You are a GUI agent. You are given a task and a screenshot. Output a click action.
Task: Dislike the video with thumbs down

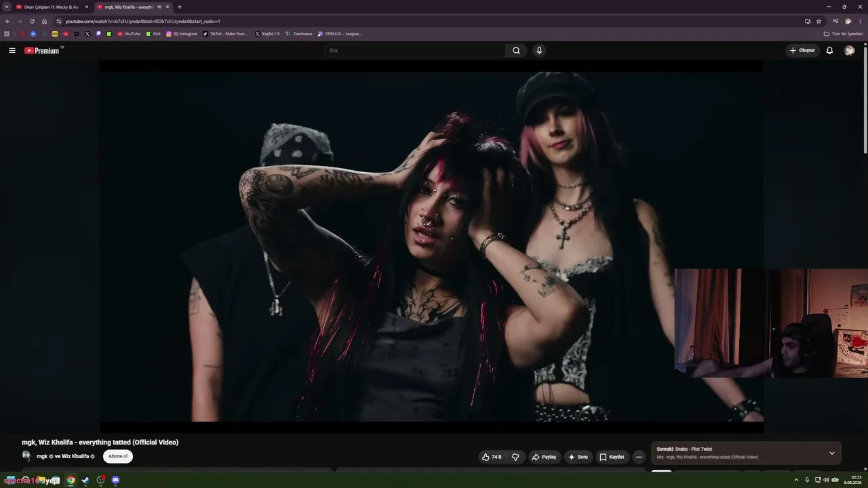(x=515, y=457)
